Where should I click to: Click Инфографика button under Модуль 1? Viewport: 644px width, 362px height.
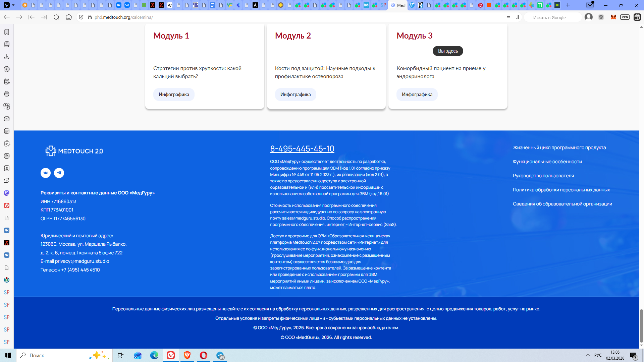click(x=174, y=95)
